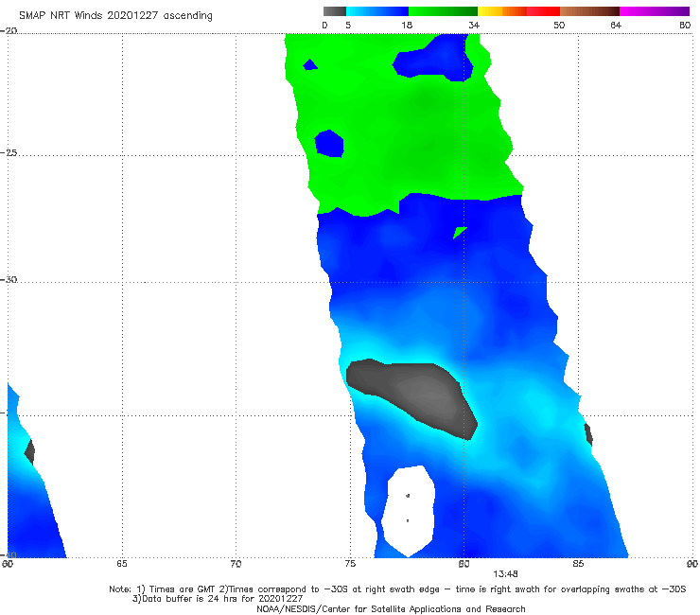Click the note 'Times are GMT'
The width and height of the screenshot is (700, 615).
point(179,589)
